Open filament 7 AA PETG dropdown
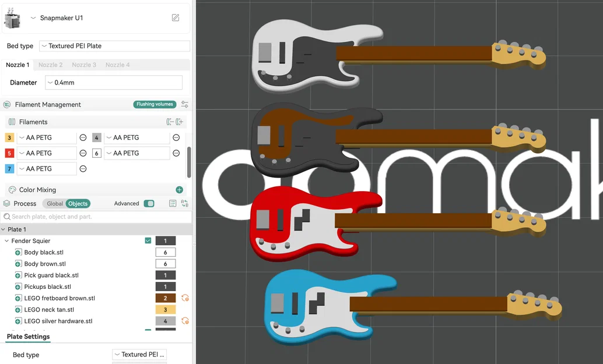 pos(47,168)
